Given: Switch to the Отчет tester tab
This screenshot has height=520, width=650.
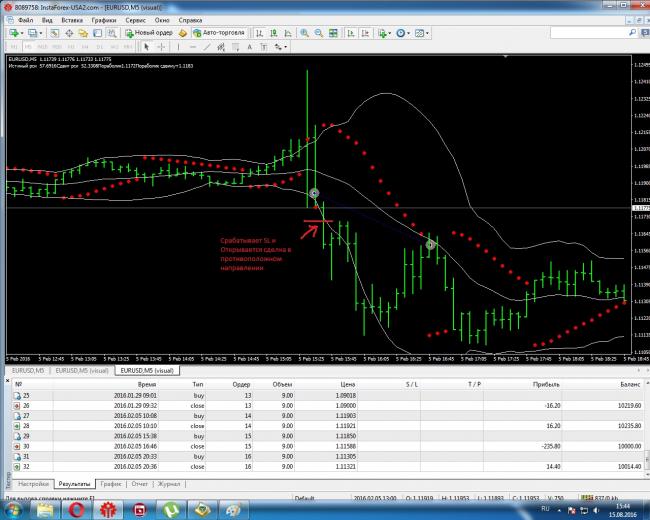Looking at the screenshot, I should 138,483.
